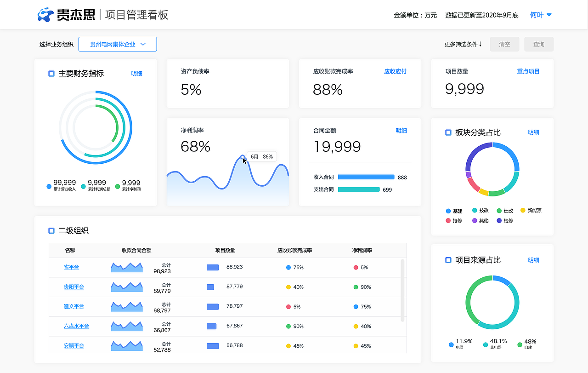Viewport: 588px width, 373px height.
Task: Toggle the checkbox beside 主要财务指标
Action: coord(51,73)
